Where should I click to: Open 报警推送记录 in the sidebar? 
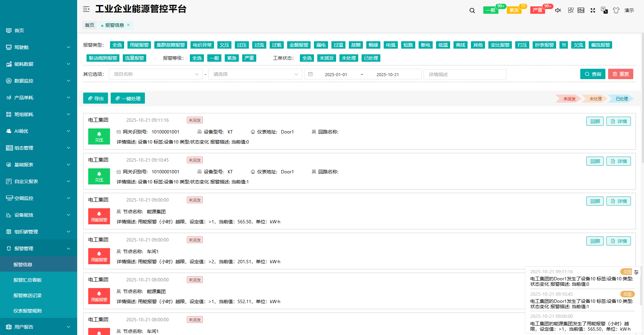39,295
